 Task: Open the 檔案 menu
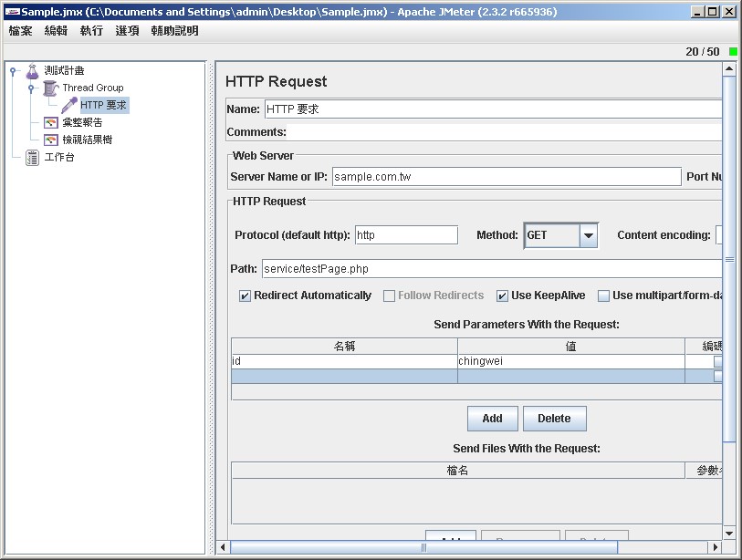pyautogui.click(x=20, y=31)
